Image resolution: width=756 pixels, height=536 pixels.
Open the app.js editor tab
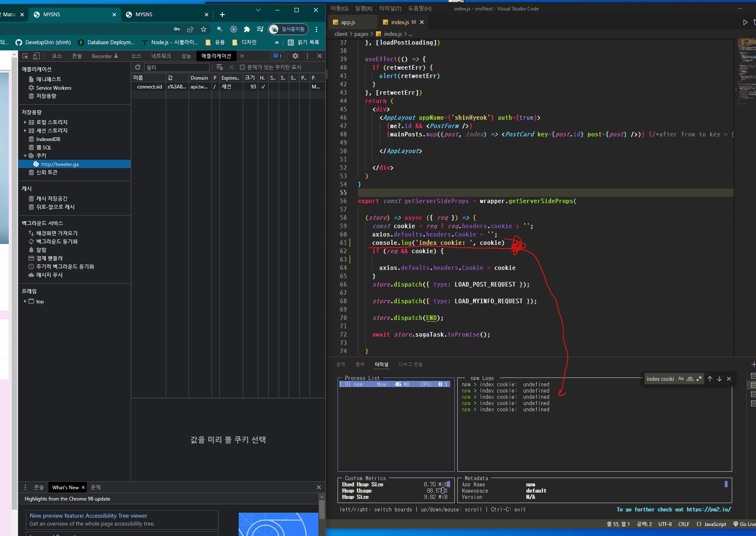[348, 22]
